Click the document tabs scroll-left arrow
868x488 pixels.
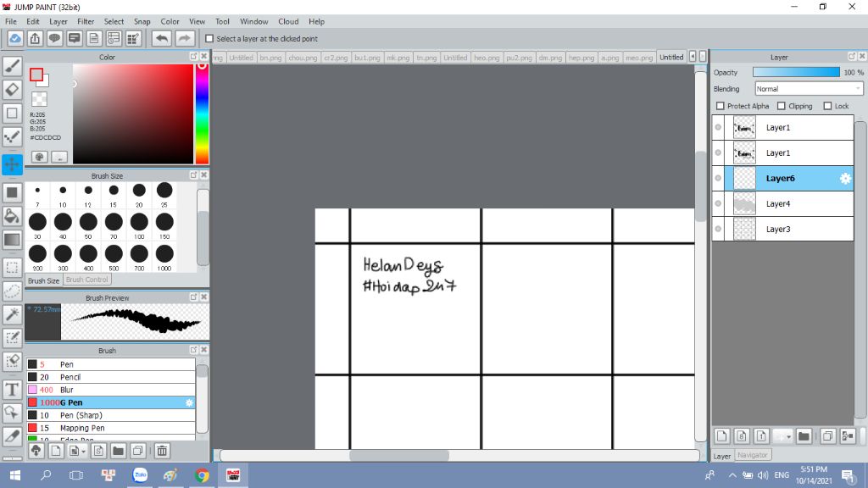(x=693, y=57)
